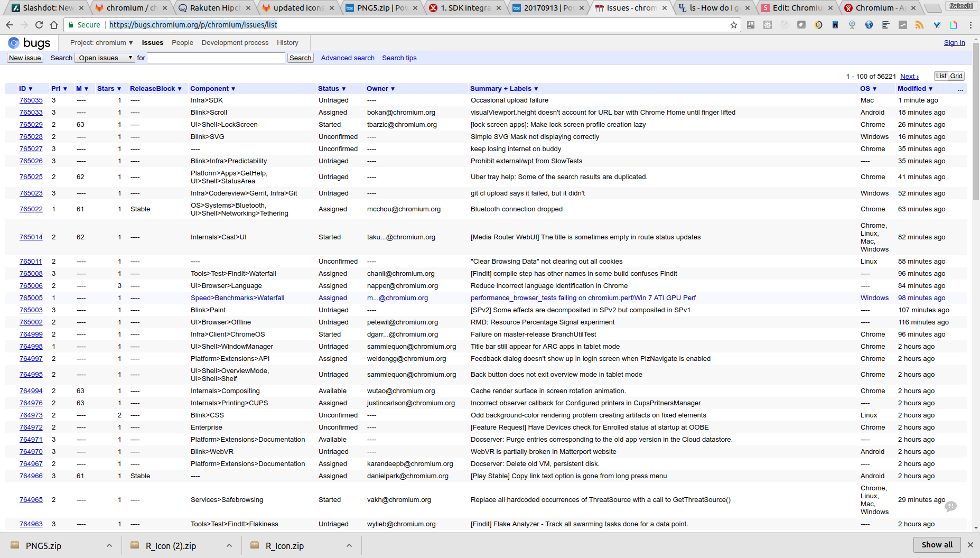Switch to the Rakuten Hipchat tab

click(214, 8)
